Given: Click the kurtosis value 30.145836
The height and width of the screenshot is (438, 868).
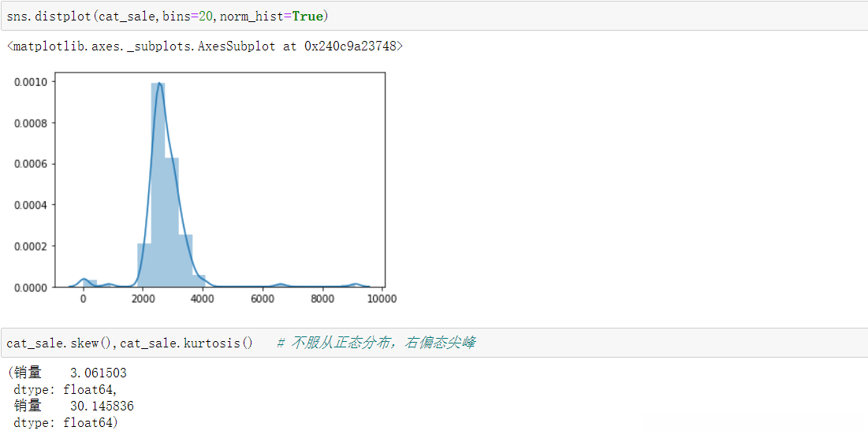Looking at the screenshot, I should pyautogui.click(x=102, y=406).
